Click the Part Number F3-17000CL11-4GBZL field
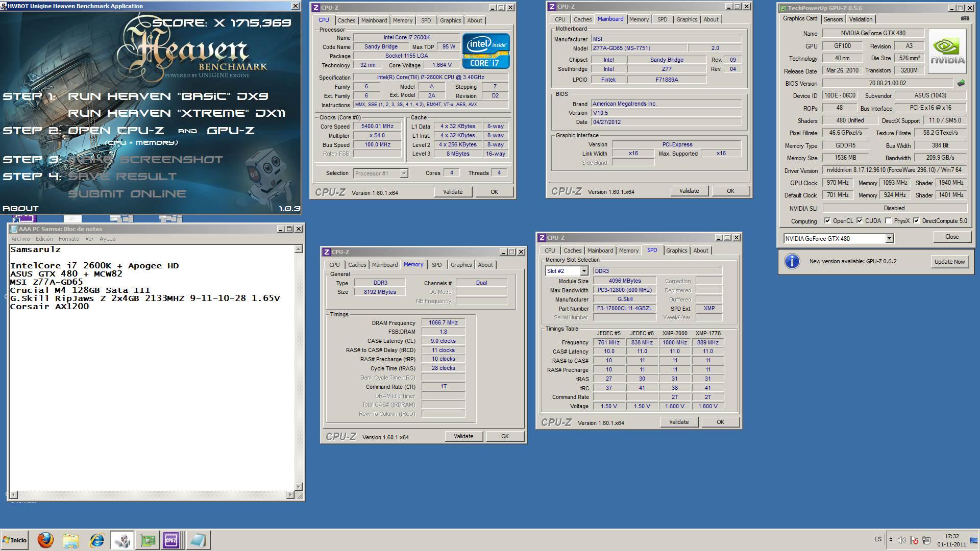This screenshot has height=551, width=980. (x=625, y=308)
